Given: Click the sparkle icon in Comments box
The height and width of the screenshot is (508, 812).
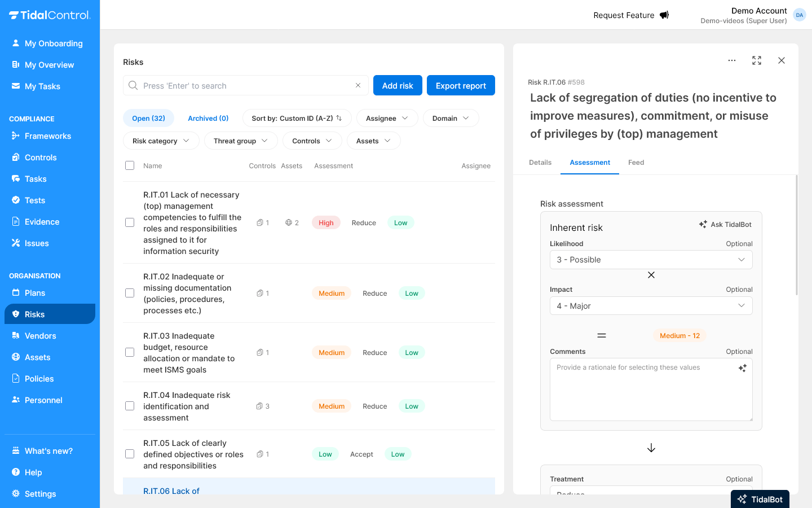Looking at the screenshot, I should point(742,368).
